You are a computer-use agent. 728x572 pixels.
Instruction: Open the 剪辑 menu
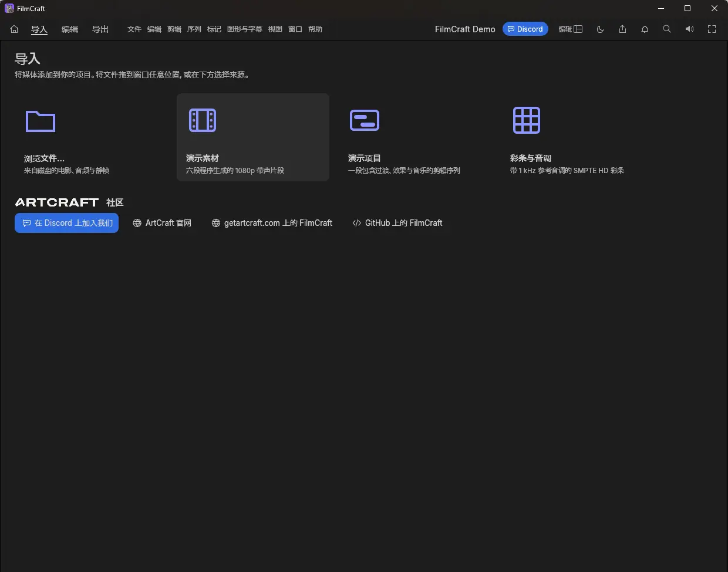point(174,29)
